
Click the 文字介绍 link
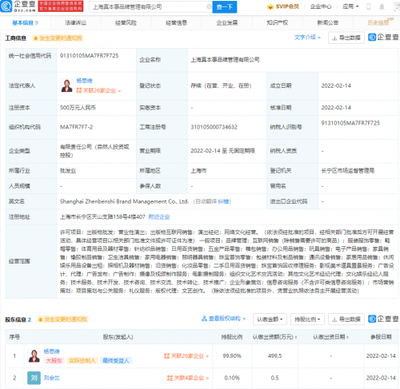[307, 37]
